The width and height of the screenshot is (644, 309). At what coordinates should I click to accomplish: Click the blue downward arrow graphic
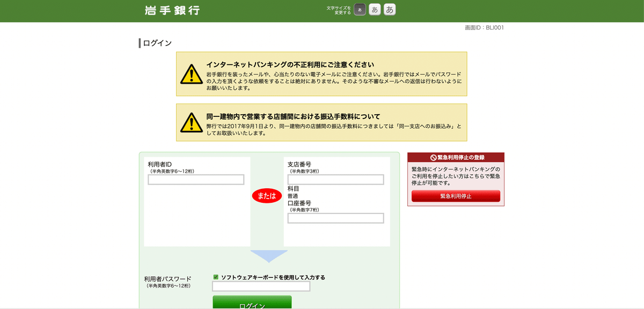(269, 256)
